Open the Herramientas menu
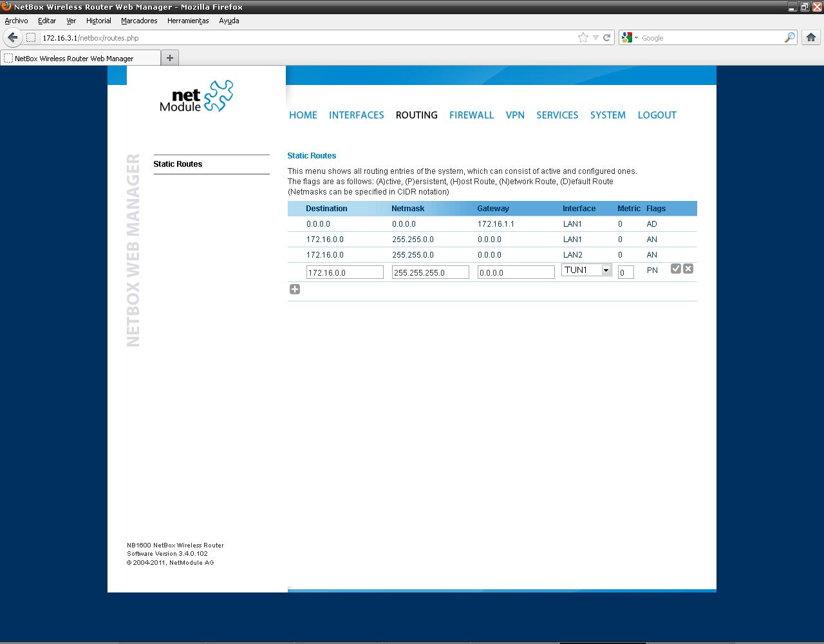Image resolution: width=824 pixels, height=644 pixels. (188, 21)
